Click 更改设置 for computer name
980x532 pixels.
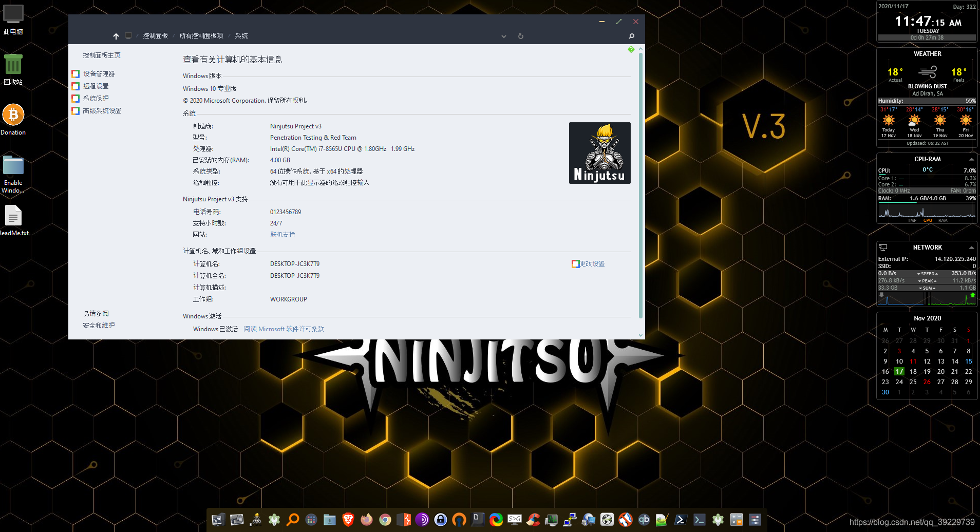point(592,264)
